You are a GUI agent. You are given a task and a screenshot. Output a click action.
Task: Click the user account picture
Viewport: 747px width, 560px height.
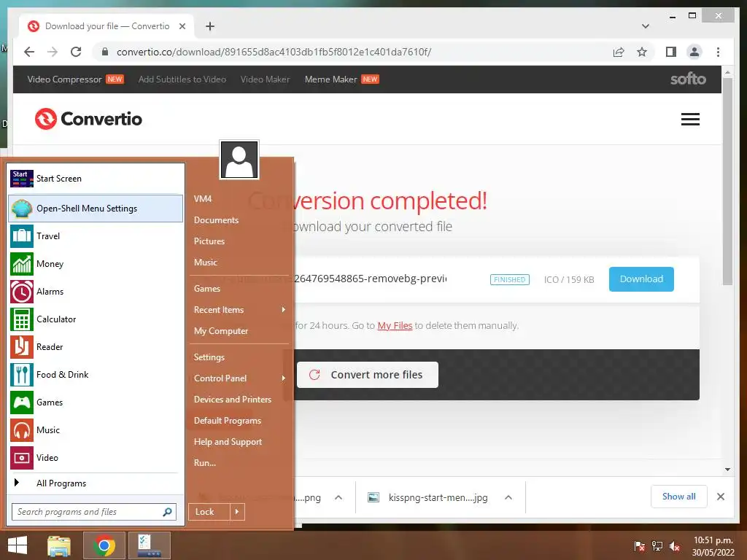tap(239, 160)
